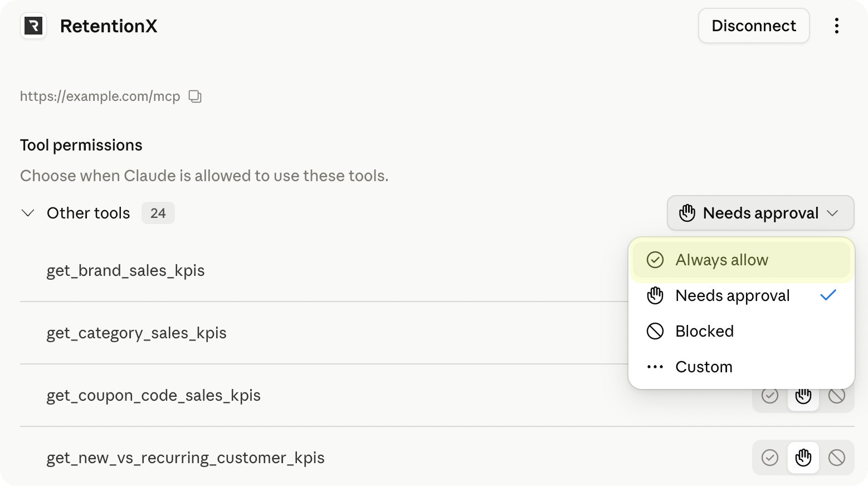
Task: Click the Other tools label
Action: click(x=89, y=213)
